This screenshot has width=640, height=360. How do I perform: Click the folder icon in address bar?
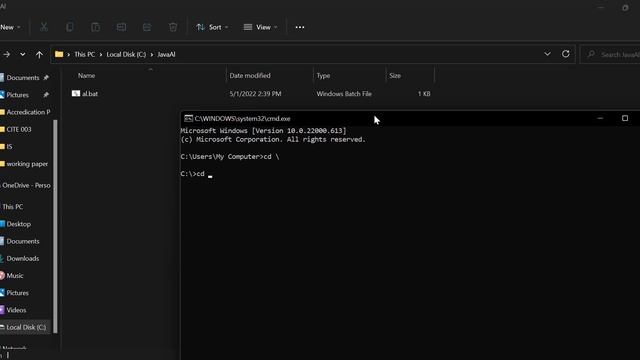pyautogui.click(x=59, y=54)
